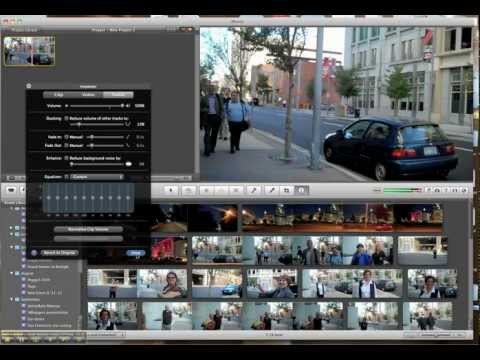Select the night city skyline panorama clip
This screenshot has height=360, width=480.
342,218
